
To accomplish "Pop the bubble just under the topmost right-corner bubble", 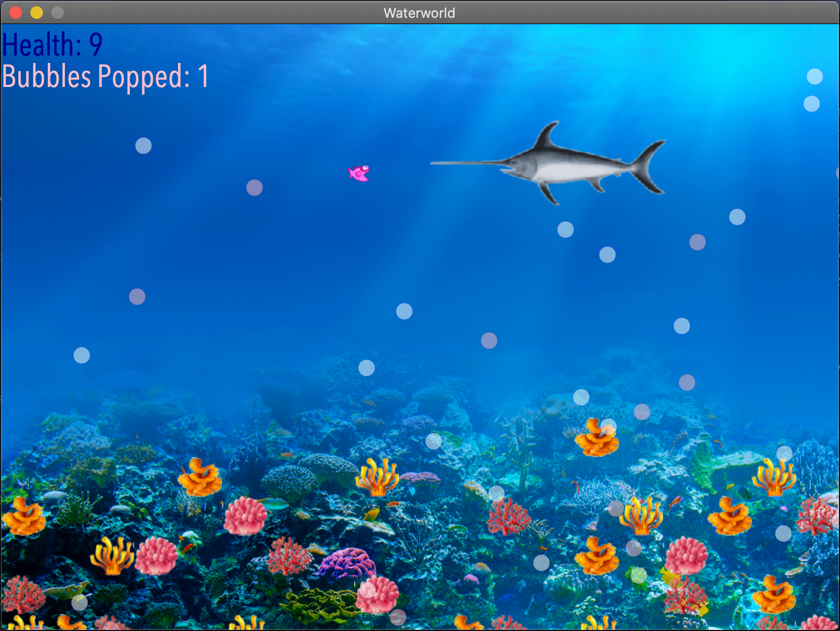I will tap(812, 104).
